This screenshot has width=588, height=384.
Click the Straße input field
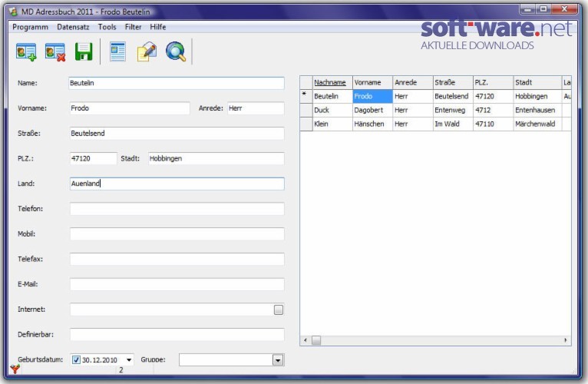click(177, 134)
